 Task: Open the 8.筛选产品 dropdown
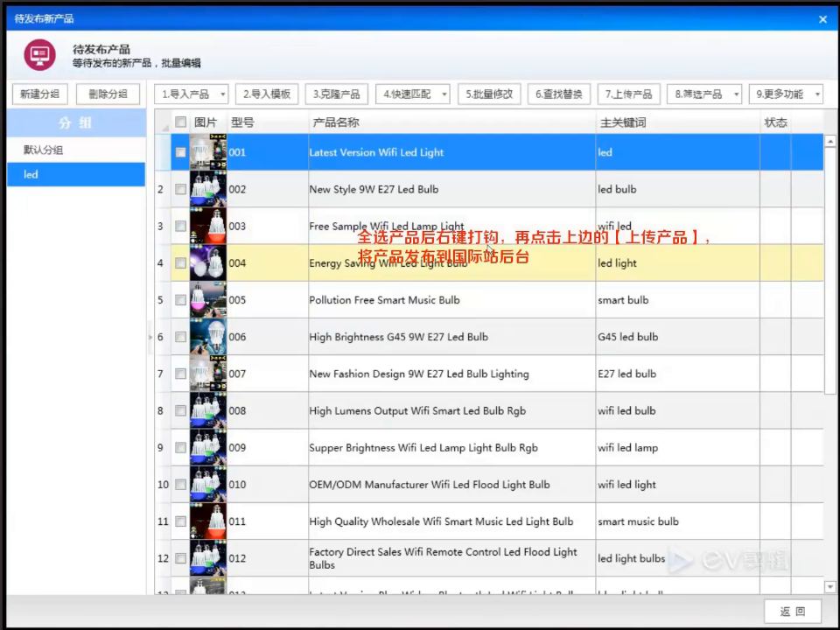704,94
